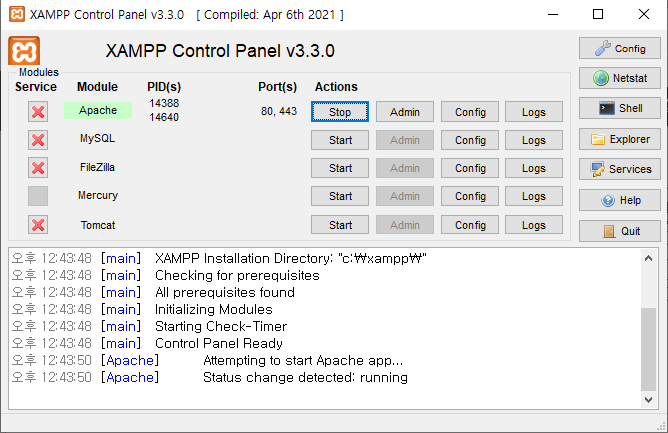Open the MySQL Logs menu
The height and width of the screenshot is (433, 668).
[534, 140]
